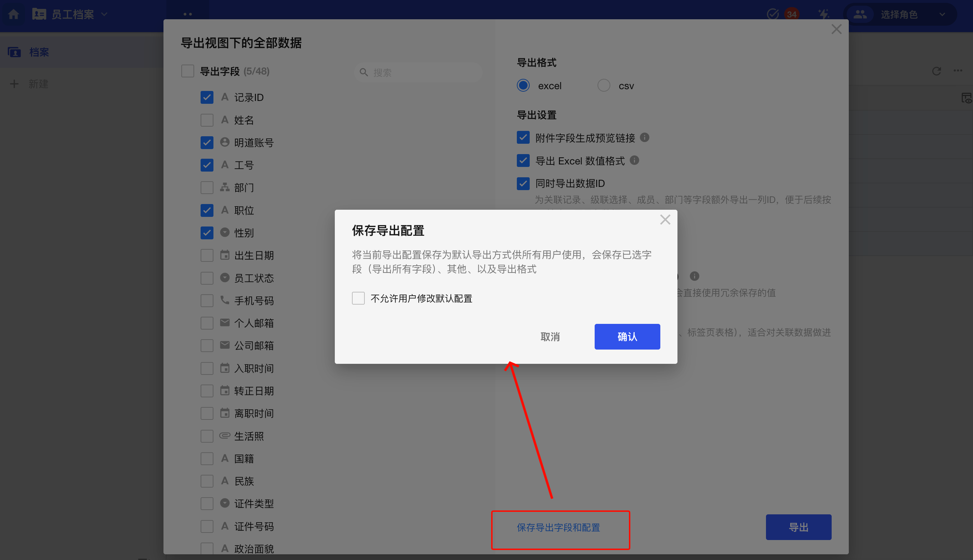This screenshot has height=560, width=973.
Task: Open the 档案 sidebar item
Action: 39,52
